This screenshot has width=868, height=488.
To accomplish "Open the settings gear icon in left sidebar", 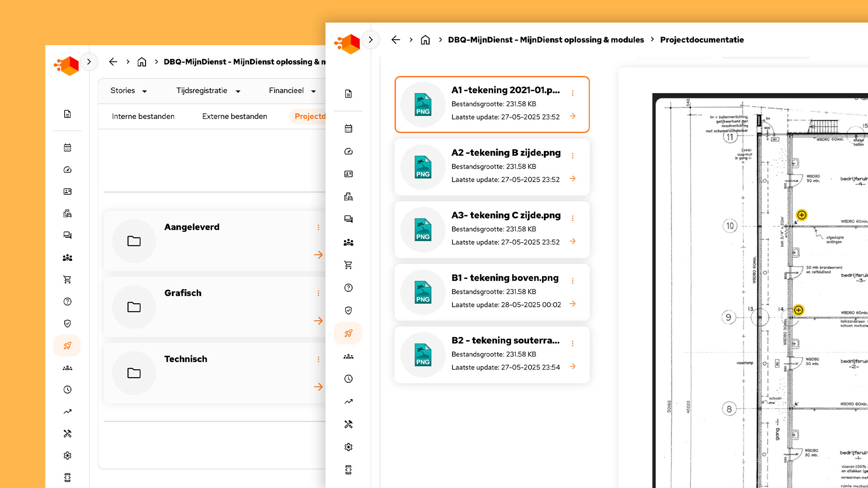I will point(67,455).
